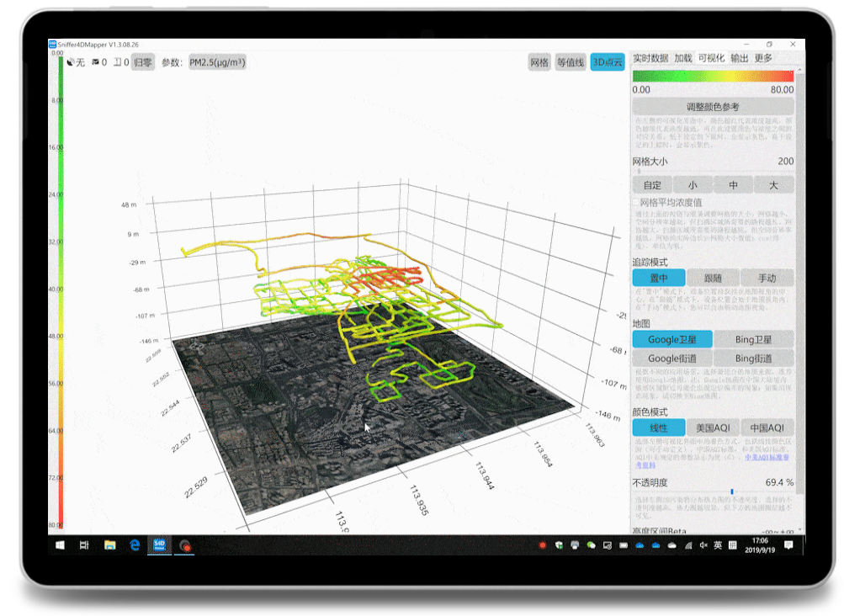Screen dimensions: 844x616
Task: Switch to the 实时数据 tab
Action: [x=650, y=58]
